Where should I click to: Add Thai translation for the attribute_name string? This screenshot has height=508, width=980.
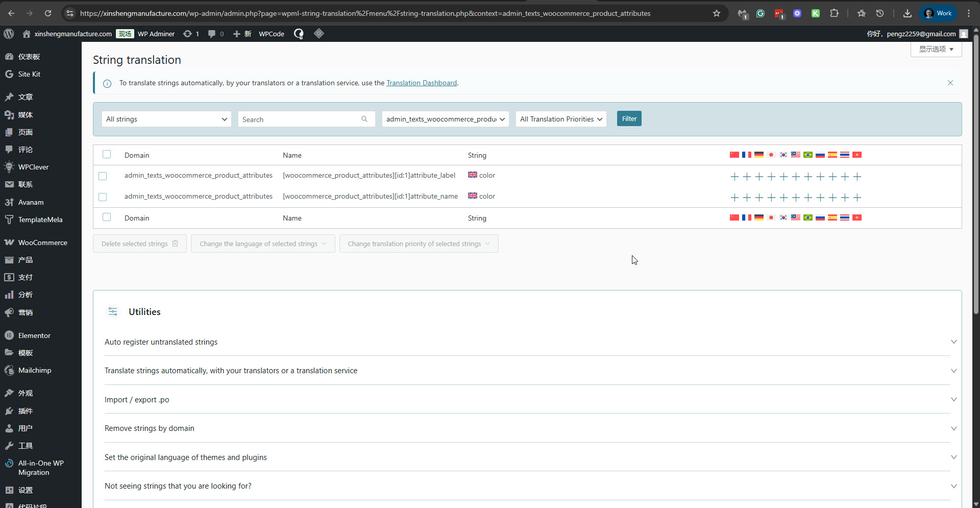tap(845, 198)
